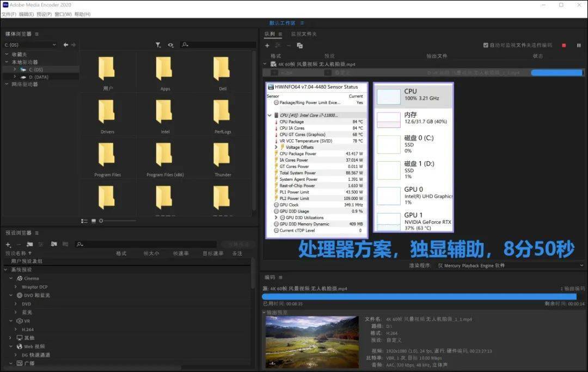Screen dimensions: 588x372
Task: Open the 编辑(E) menu
Action: [26, 14]
